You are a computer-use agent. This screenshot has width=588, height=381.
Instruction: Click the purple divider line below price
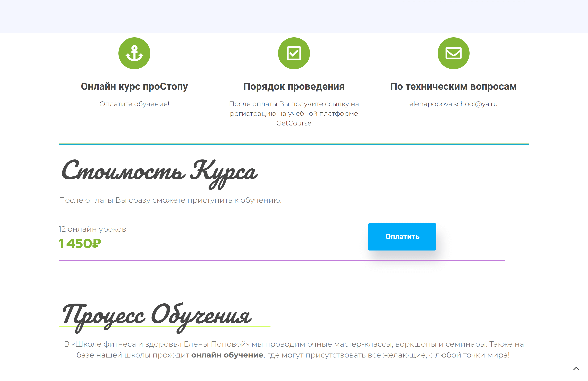(282, 260)
